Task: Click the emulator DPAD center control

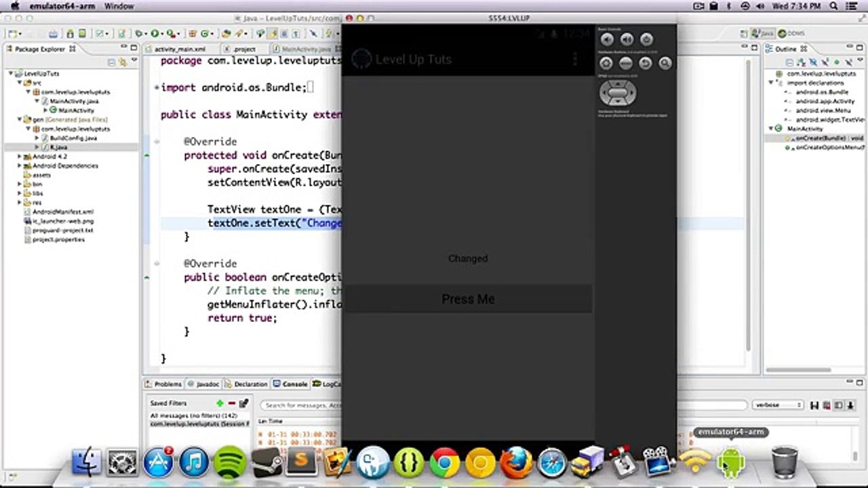Action: 617,94
